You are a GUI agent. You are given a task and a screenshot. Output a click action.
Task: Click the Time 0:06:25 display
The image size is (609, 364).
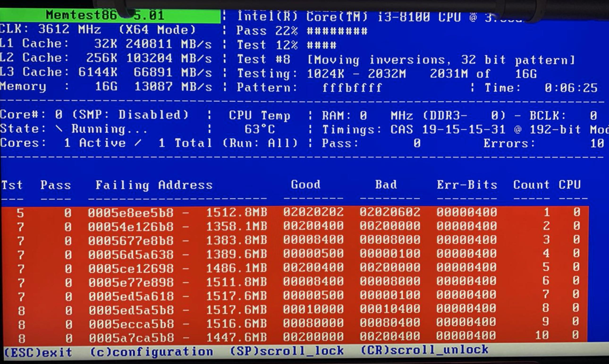tap(571, 88)
